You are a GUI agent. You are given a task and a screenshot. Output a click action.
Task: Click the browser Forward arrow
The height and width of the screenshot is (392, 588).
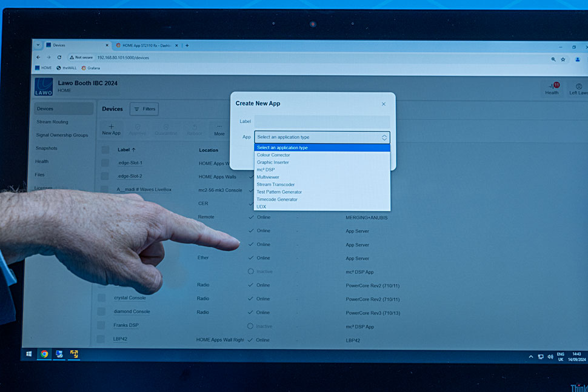point(48,58)
